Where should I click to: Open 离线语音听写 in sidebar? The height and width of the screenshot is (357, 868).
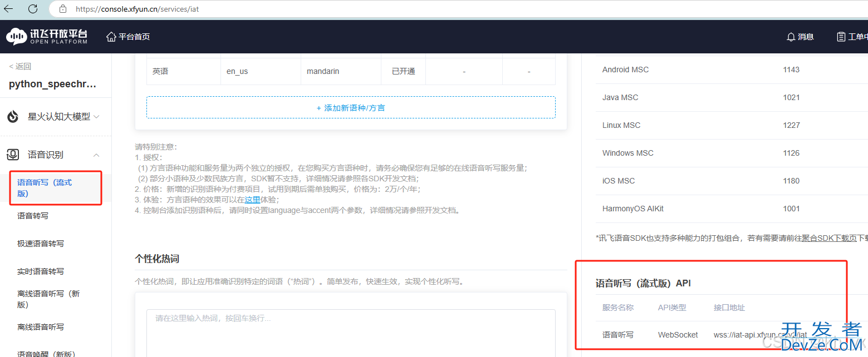[41, 327]
